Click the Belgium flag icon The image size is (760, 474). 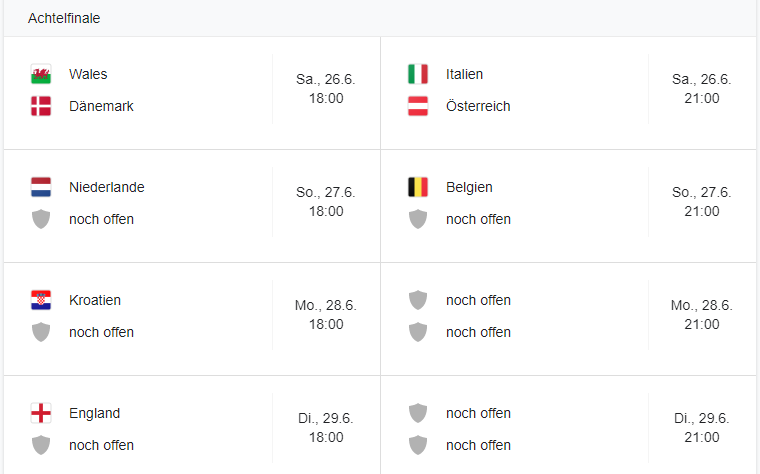[418, 187]
